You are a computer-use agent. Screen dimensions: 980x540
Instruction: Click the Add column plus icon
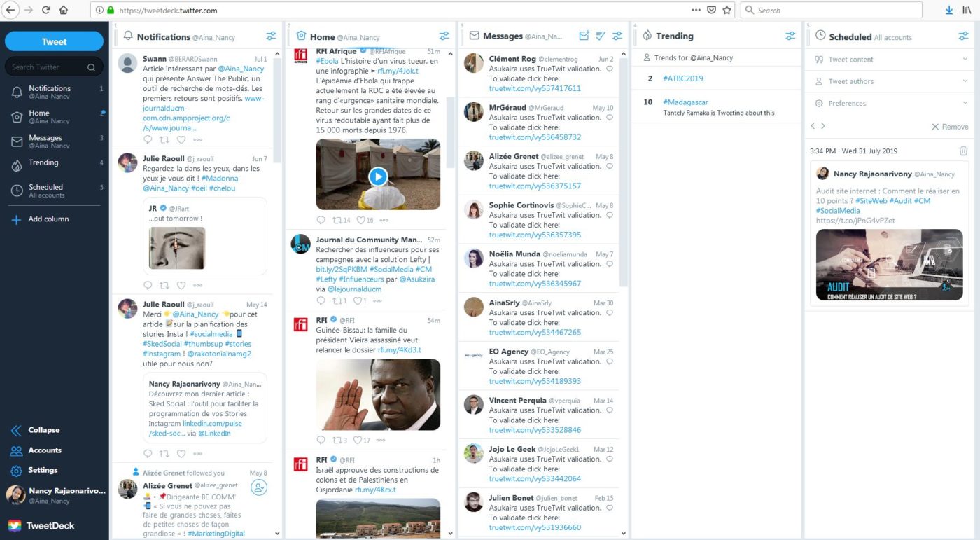coord(17,219)
